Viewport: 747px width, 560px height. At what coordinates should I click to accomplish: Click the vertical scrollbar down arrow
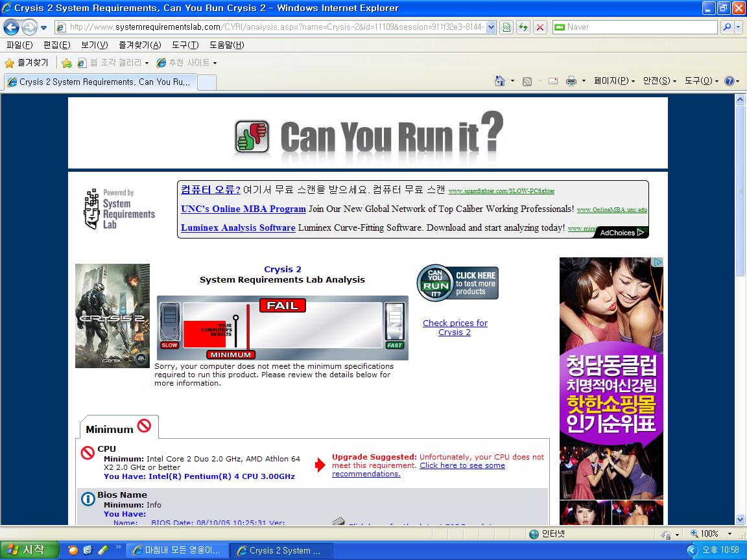(740, 520)
